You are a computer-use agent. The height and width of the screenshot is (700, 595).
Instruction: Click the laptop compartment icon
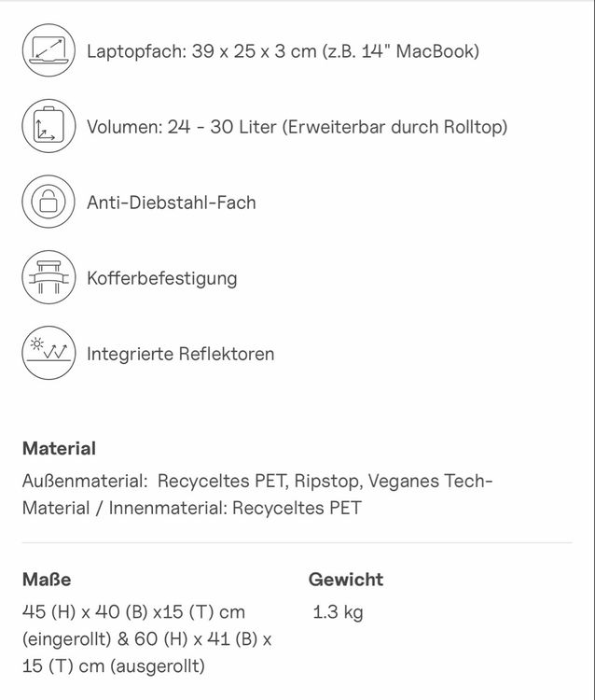(x=48, y=50)
